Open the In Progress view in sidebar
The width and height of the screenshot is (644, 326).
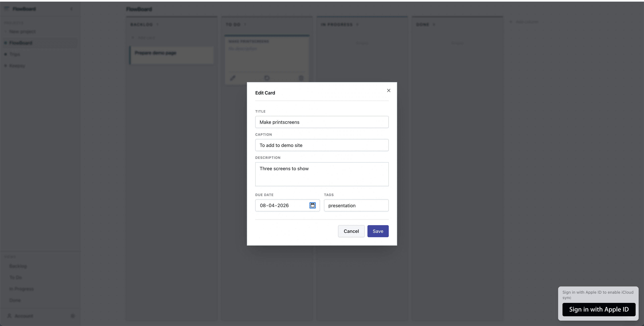[x=21, y=289]
